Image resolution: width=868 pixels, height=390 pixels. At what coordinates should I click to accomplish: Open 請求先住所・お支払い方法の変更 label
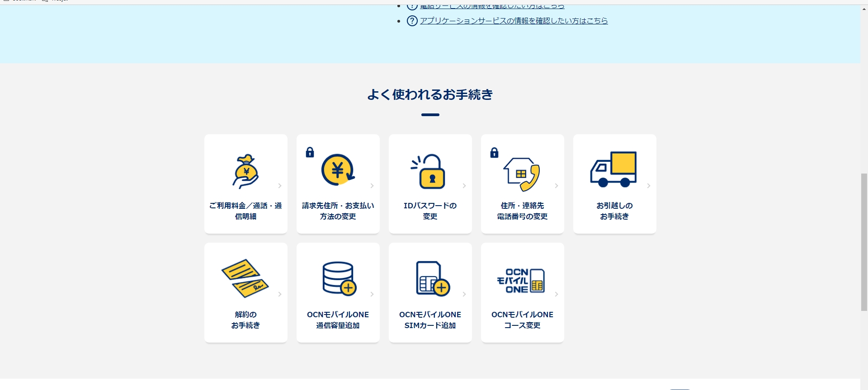click(x=338, y=211)
